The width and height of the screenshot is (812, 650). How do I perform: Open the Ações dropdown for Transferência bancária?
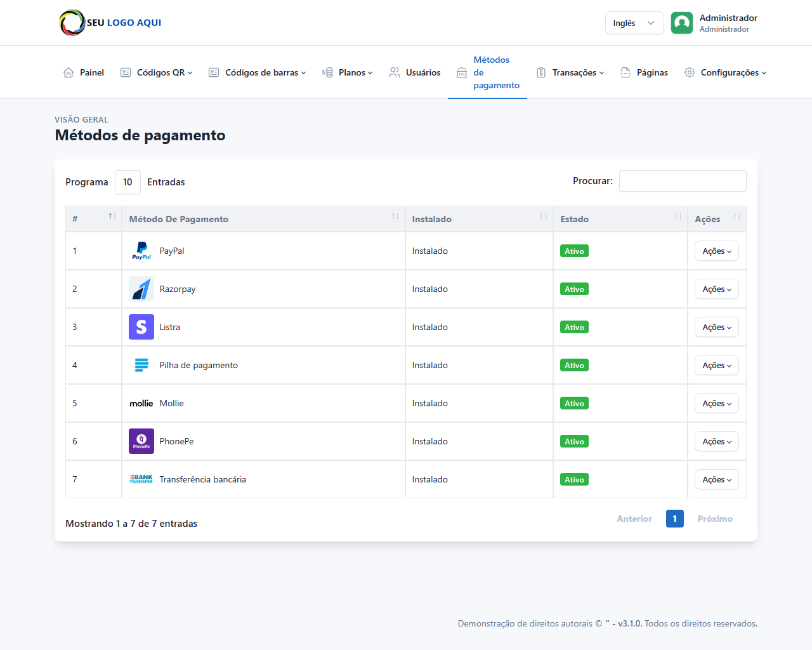click(716, 480)
